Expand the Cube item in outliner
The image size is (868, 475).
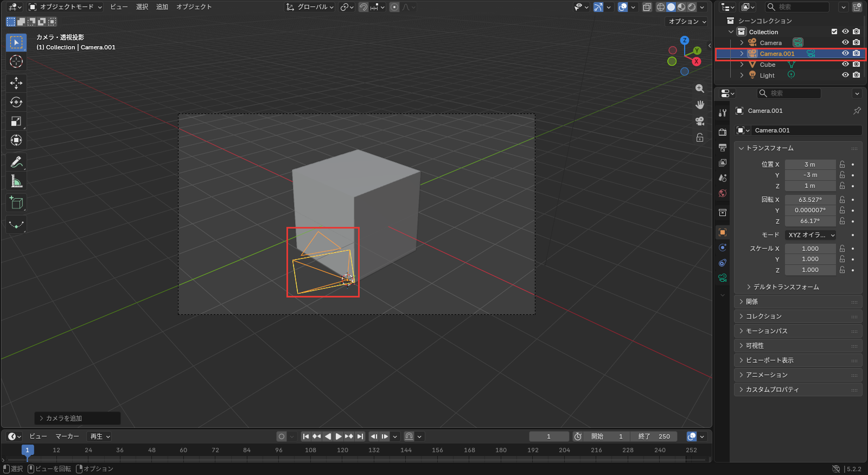[x=742, y=65]
